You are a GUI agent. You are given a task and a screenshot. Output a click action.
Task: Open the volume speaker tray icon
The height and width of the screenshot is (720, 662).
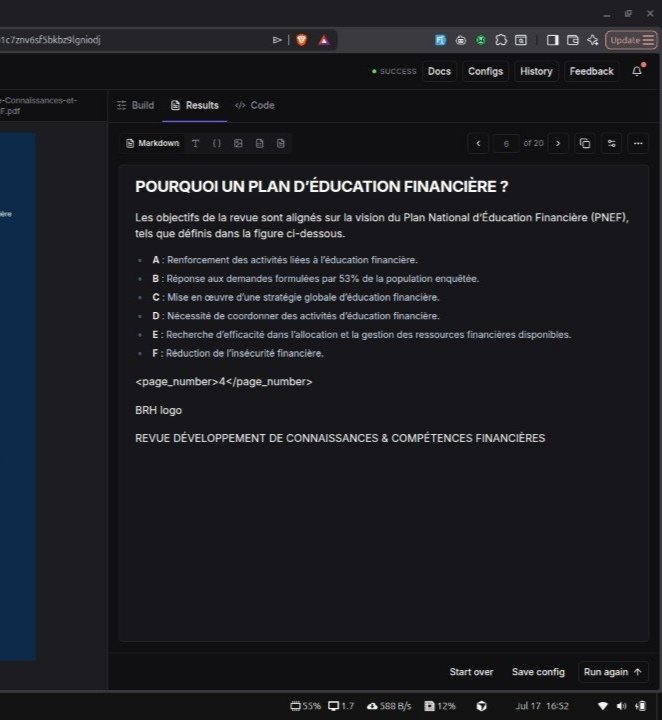[622, 706]
